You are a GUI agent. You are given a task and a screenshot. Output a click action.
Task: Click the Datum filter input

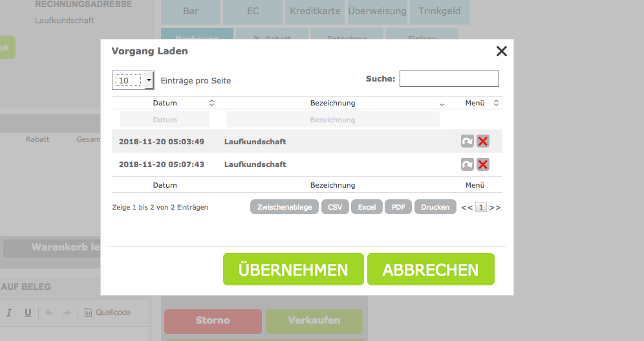(x=165, y=120)
